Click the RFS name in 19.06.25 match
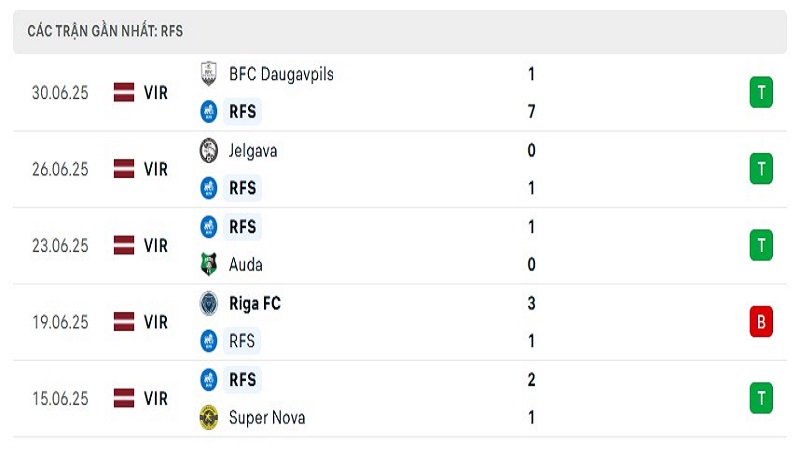Image resolution: width=800 pixels, height=450 pixels. point(242,341)
